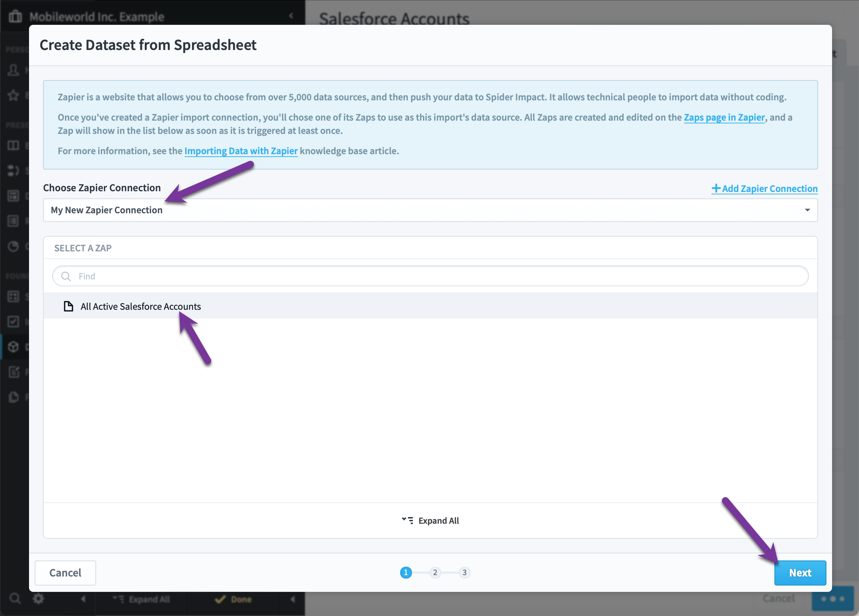The image size is (859, 616).
Task: Click the briefcase icon beside Mobileworld Inc. Example
Action: pos(15,16)
